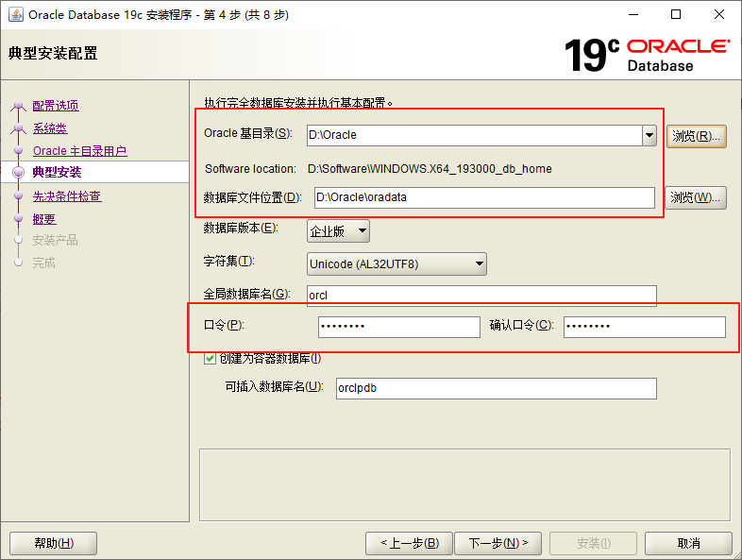Click the 帮助(H) button
Viewport: 742px width, 560px height.
(54, 543)
